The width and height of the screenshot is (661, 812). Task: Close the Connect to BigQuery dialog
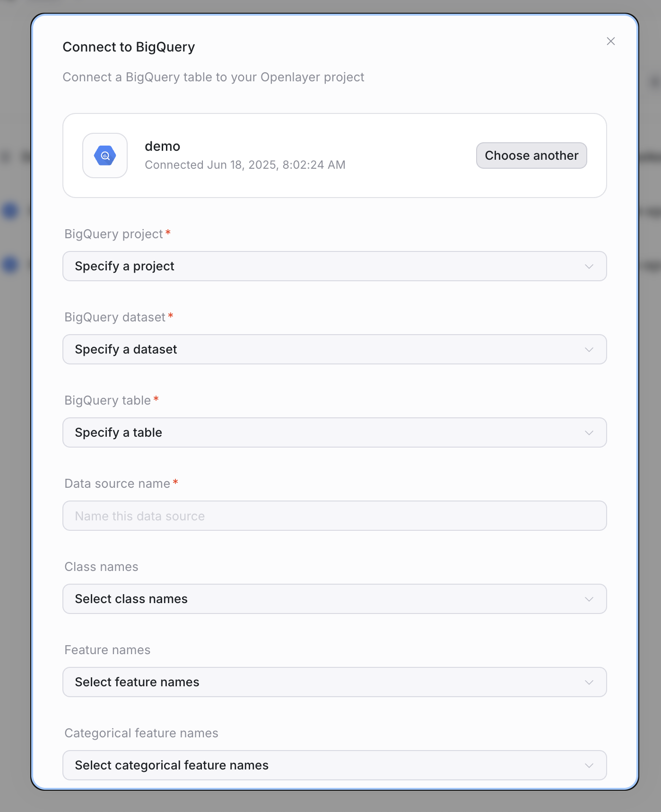pyautogui.click(x=610, y=41)
